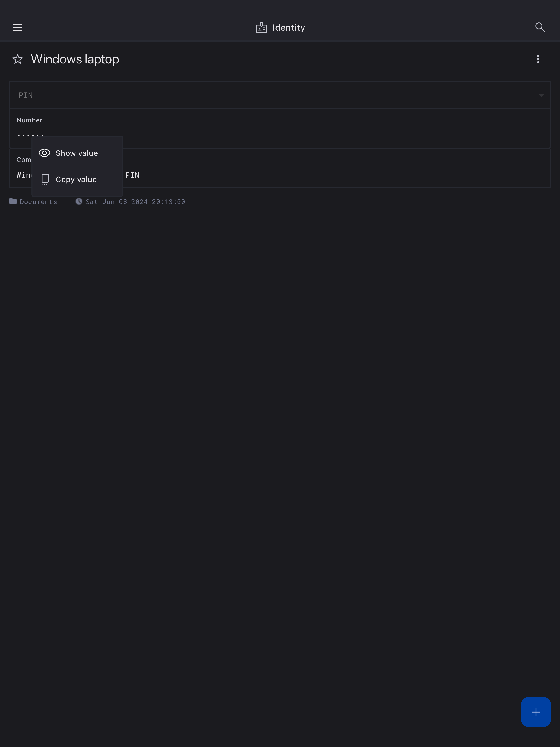
Task: Click the Documents folder icon
Action: pyautogui.click(x=13, y=201)
